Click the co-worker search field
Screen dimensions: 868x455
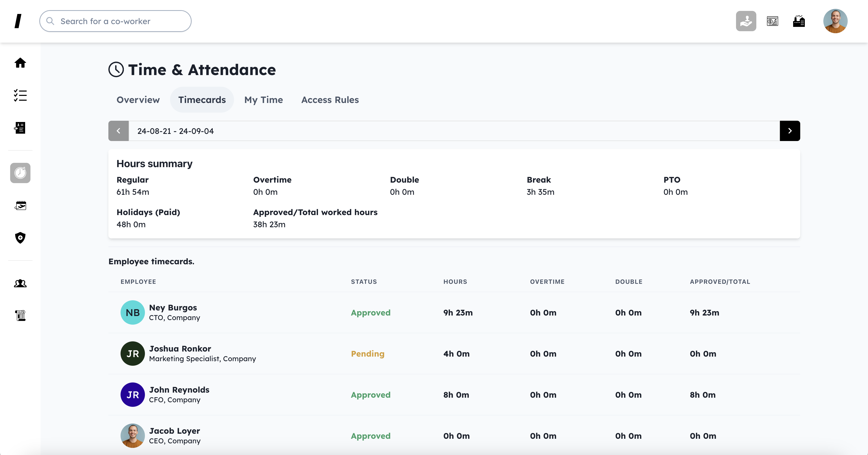point(115,21)
